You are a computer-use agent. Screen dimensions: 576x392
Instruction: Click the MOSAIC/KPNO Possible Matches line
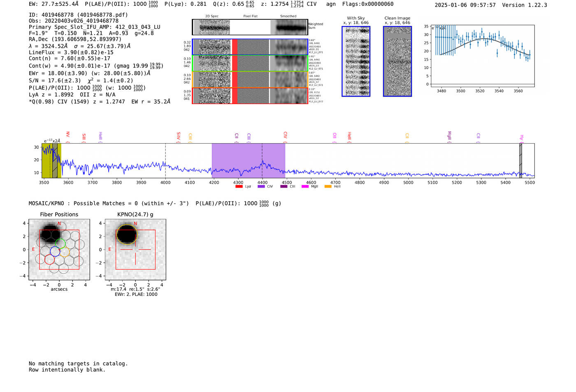click(x=155, y=203)
